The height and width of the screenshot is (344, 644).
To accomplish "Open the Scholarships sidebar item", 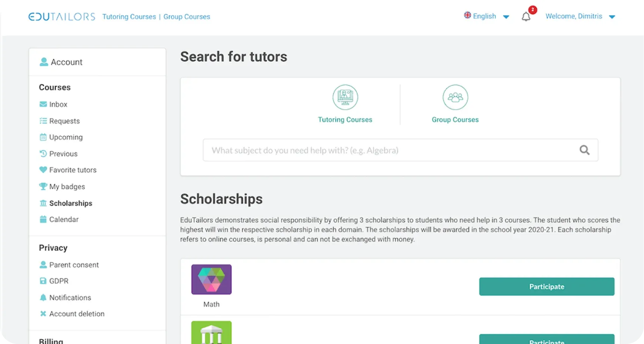I will pyautogui.click(x=70, y=203).
